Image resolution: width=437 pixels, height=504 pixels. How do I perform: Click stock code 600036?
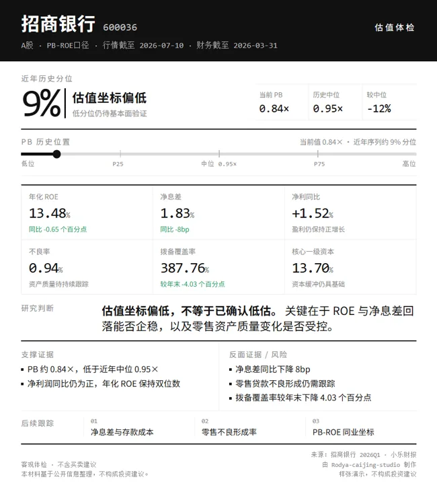(x=120, y=28)
